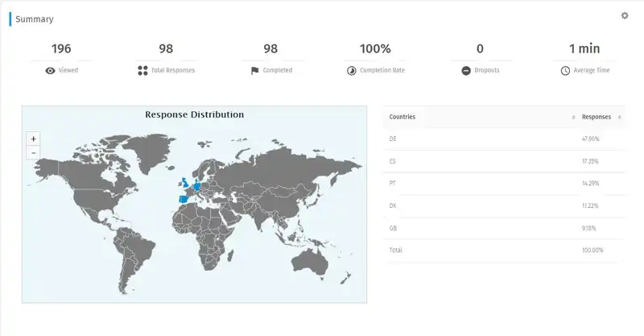Sort table by Responses column arrows
This screenshot has height=336, width=644.
pos(619,117)
